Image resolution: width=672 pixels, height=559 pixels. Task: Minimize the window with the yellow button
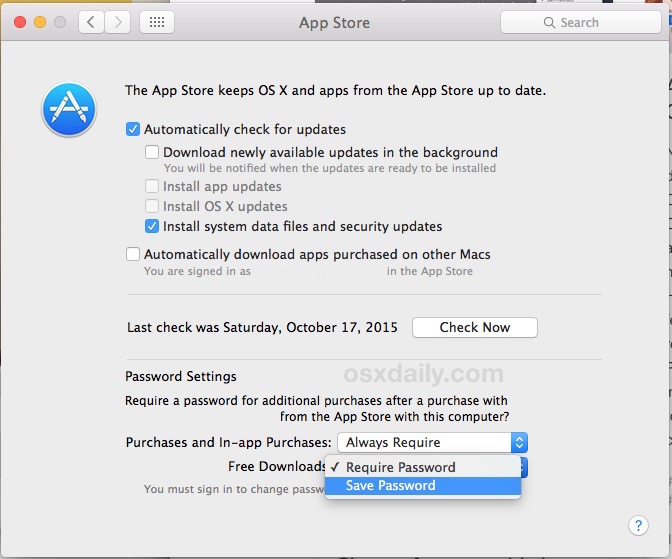point(40,22)
